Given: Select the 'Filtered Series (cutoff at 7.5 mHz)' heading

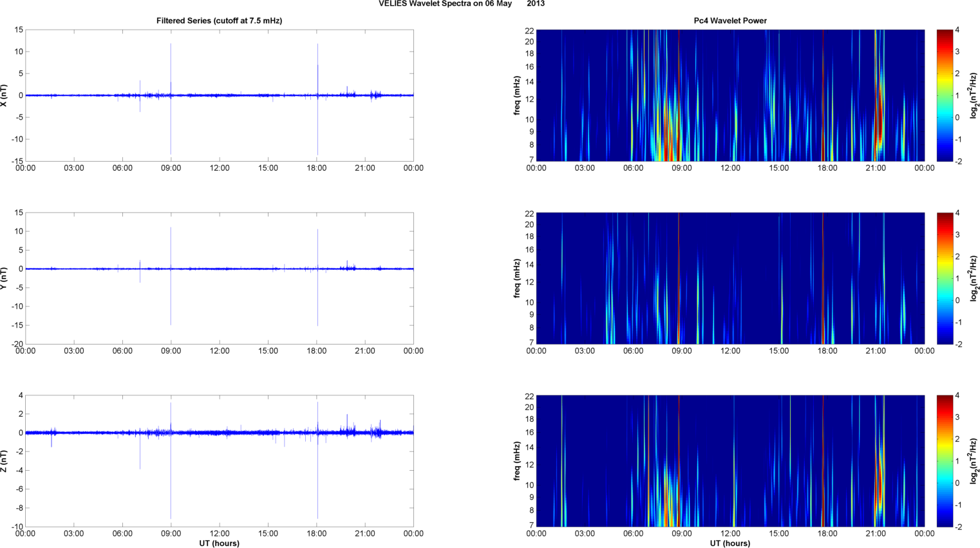Looking at the screenshot, I should (x=219, y=21).
